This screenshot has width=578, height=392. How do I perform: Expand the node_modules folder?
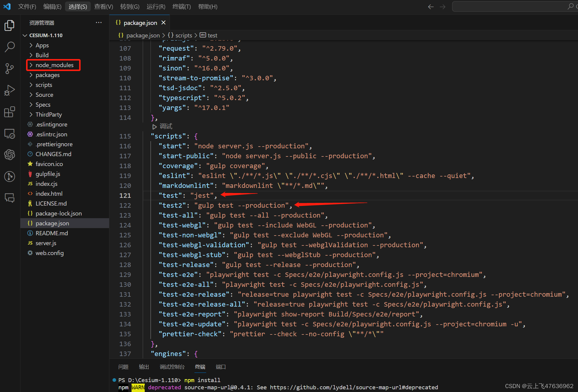[65, 65]
